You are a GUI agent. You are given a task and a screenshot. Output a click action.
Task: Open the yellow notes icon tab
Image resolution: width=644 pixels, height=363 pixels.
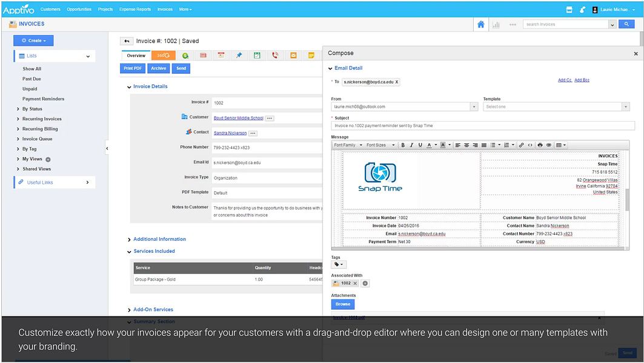311,56
